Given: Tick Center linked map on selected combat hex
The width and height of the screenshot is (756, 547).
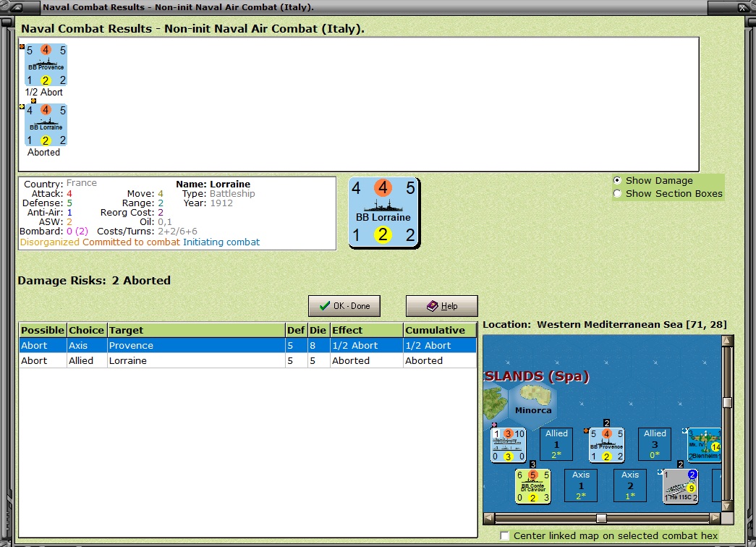Looking at the screenshot, I should (x=504, y=536).
